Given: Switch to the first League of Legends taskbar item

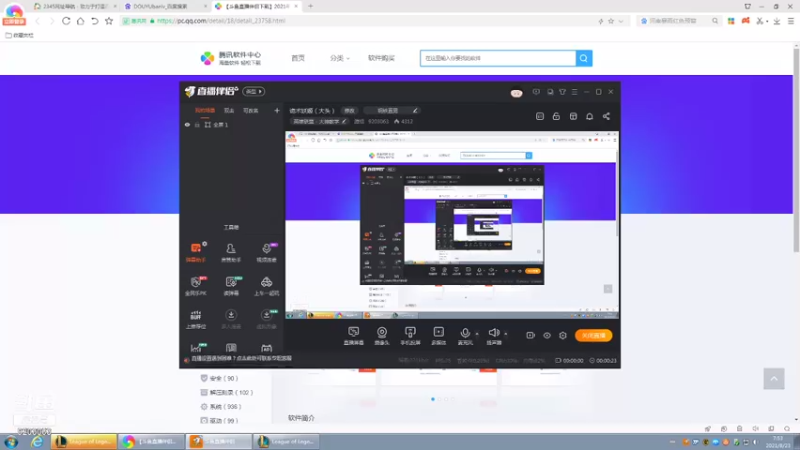Looking at the screenshot, I should pos(84,442).
